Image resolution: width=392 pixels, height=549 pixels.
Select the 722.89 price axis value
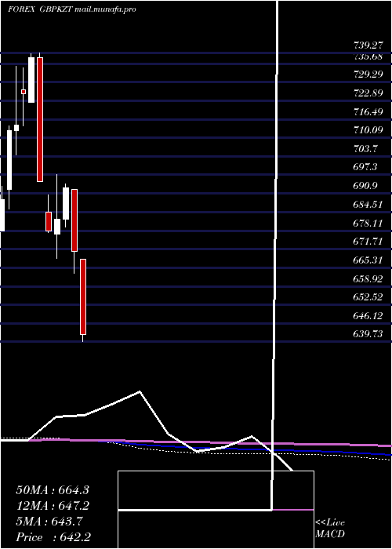[368, 93]
